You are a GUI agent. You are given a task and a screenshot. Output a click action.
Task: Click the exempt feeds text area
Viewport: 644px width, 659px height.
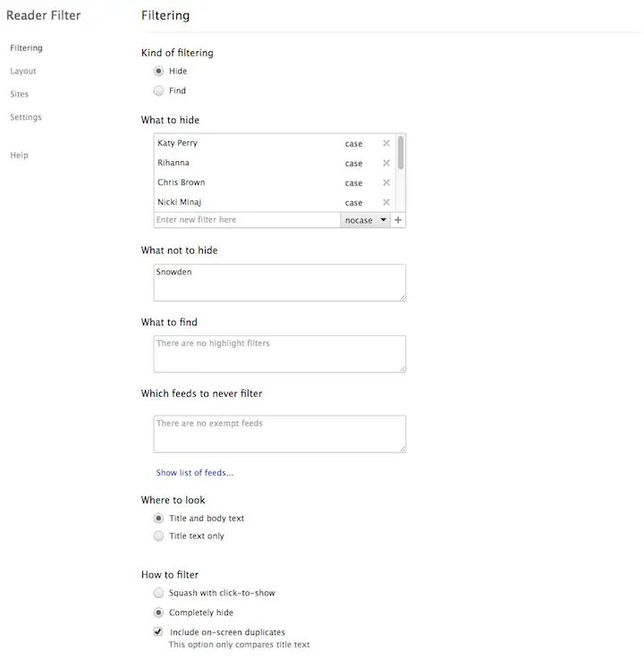point(280,434)
